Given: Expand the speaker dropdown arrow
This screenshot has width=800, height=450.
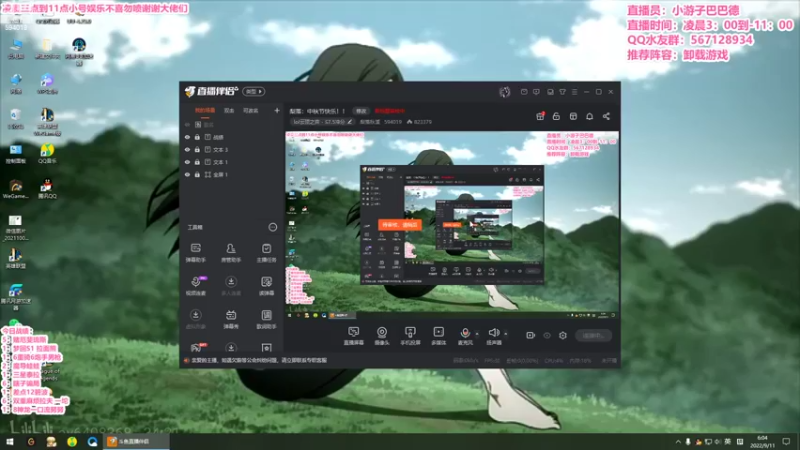Looking at the screenshot, I should [x=506, y=334].
